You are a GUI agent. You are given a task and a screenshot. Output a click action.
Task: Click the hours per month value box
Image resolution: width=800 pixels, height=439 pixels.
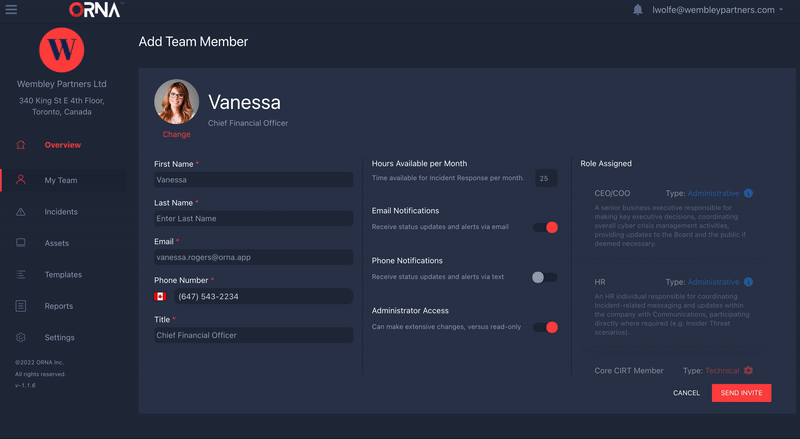546,178
